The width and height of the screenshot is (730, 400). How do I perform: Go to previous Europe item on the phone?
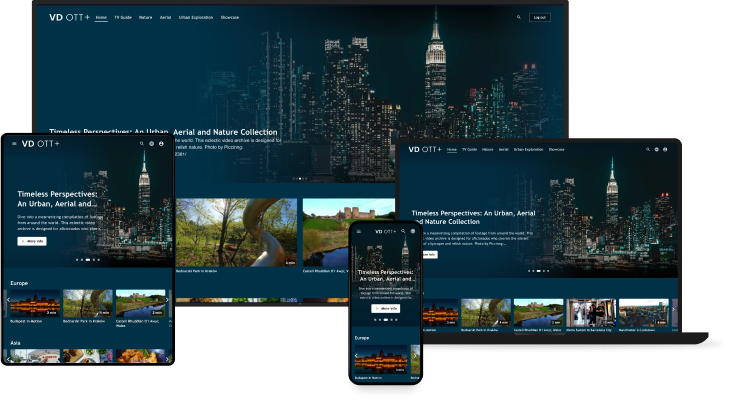[357, 356]
